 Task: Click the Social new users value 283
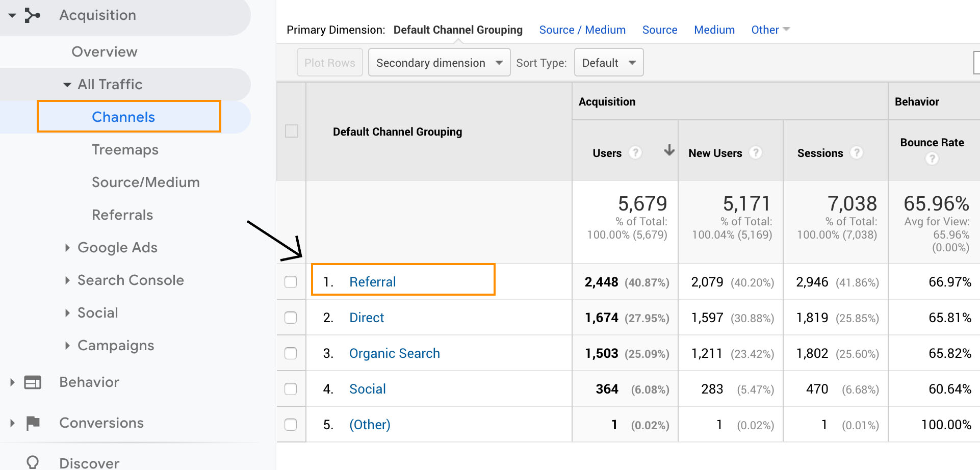pyautogui.click(x=712, y=389)
